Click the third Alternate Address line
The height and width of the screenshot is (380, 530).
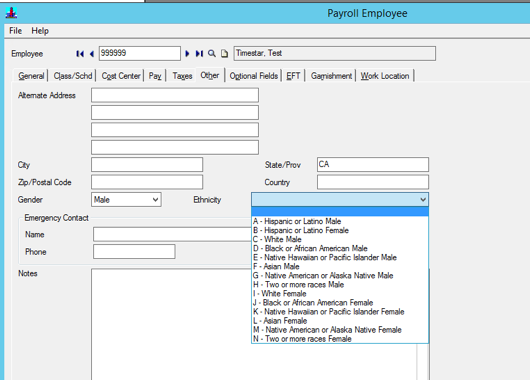click(175, 130)
